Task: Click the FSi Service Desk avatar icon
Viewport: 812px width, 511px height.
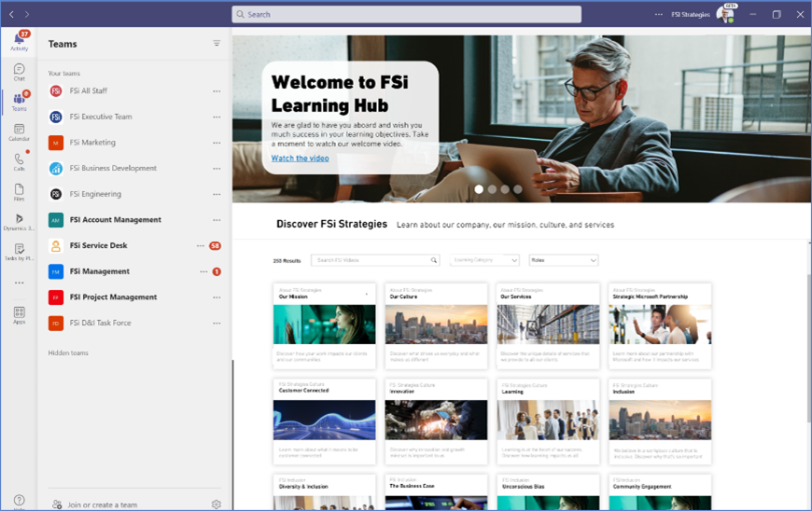Action: click(x=56, y=245)
